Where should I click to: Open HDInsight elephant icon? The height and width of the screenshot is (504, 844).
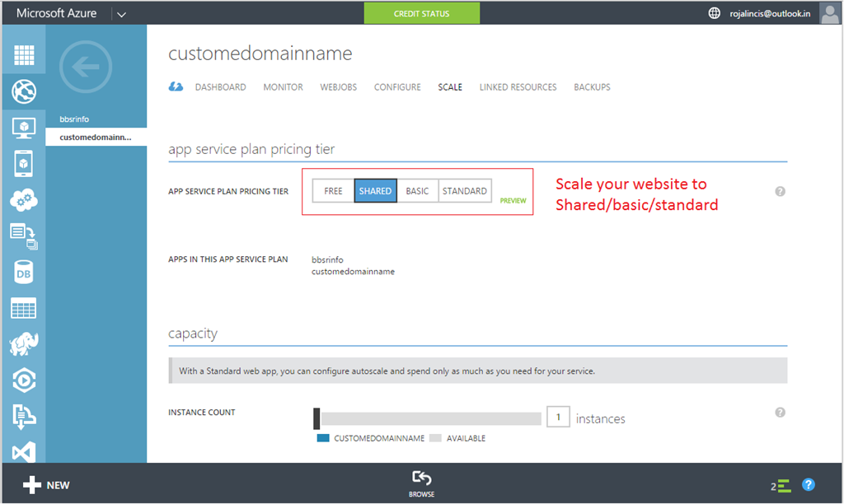click(24, 344)
